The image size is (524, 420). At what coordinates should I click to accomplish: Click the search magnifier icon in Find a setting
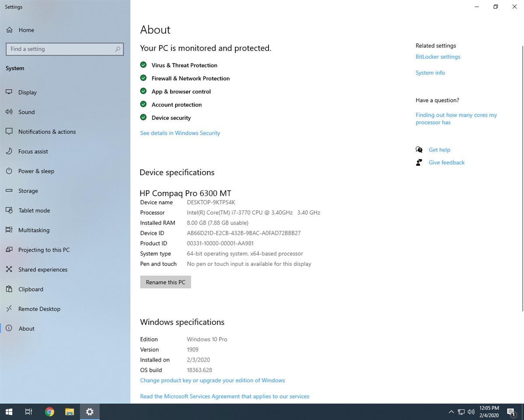click(x=118, y=49)
